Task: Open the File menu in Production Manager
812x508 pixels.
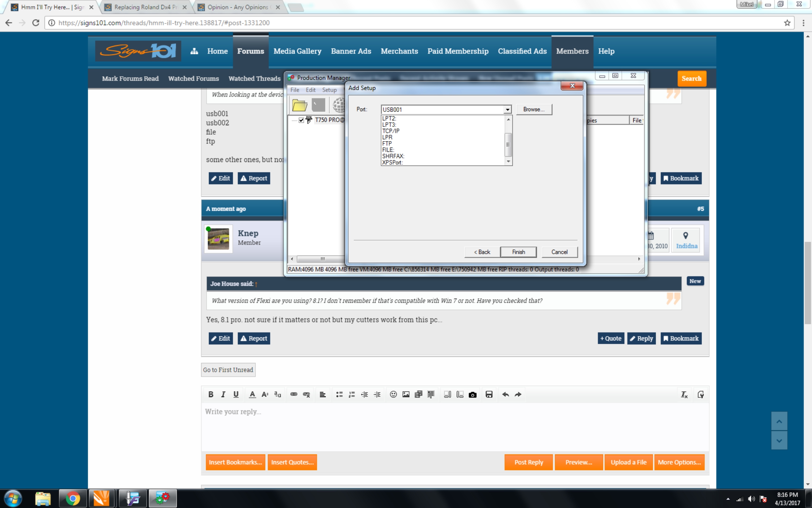Action: tap(295, 90)
